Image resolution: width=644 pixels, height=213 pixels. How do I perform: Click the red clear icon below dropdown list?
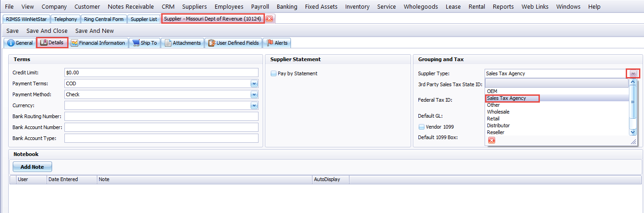pos(491,140)
